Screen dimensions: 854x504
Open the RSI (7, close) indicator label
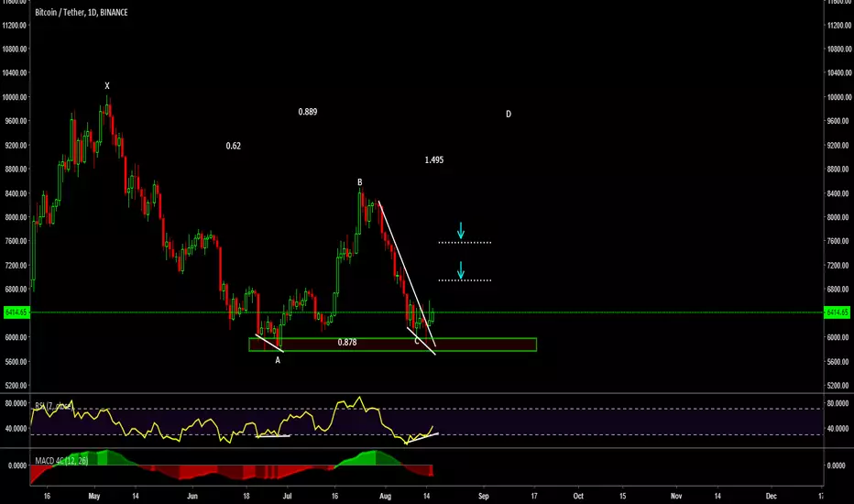point(53,406)
